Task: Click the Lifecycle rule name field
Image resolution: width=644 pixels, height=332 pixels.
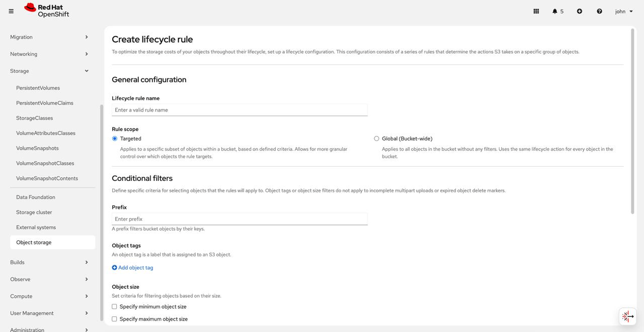Action: click(x=239, y=110)
